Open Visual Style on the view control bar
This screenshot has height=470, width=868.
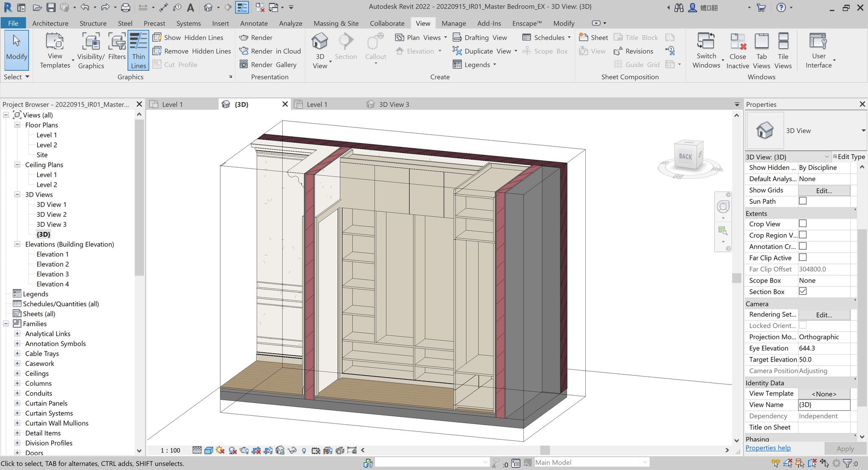(x=209, y=450)
